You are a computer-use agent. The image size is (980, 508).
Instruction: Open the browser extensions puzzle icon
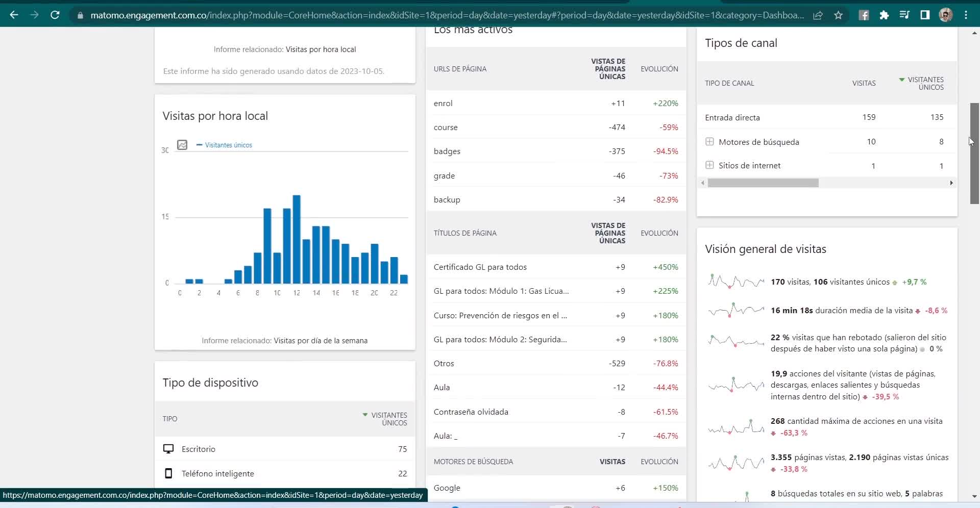(x=884, y=15)
